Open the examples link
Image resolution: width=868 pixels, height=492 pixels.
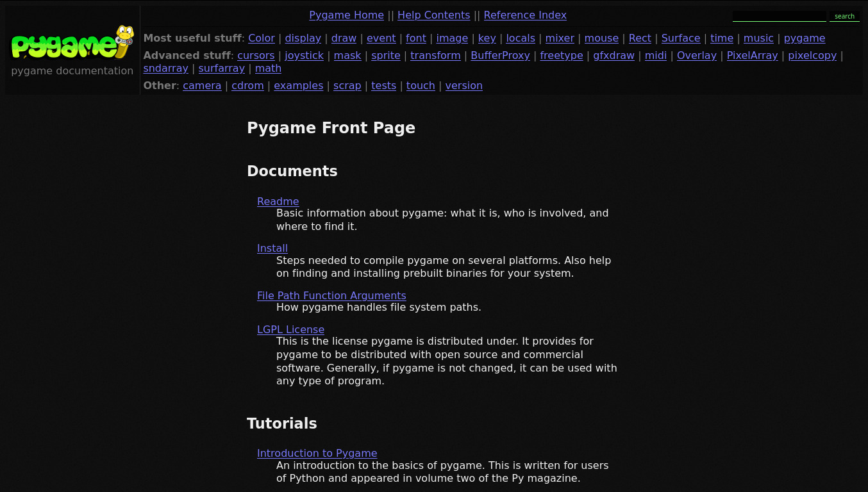pyautogui.click(x=298, y=86)
